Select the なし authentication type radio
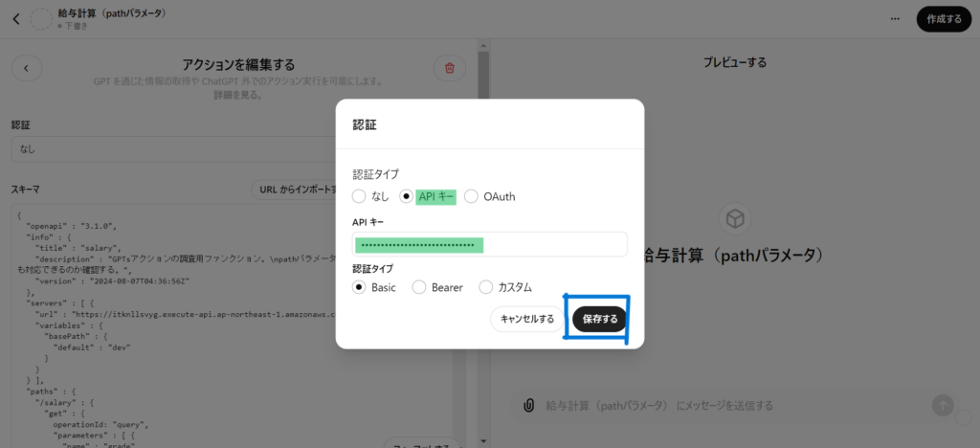The width and height of the screenshot is (980, 448). coord(359,196)
